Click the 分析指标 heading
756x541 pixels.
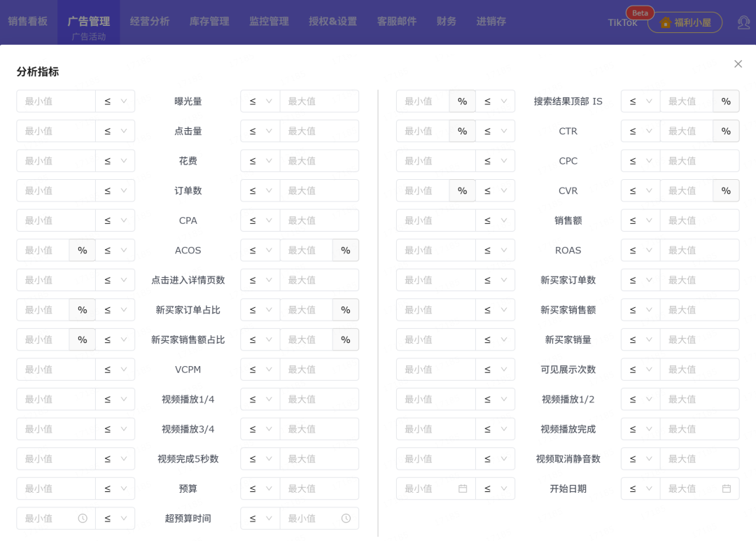(38, 72)
